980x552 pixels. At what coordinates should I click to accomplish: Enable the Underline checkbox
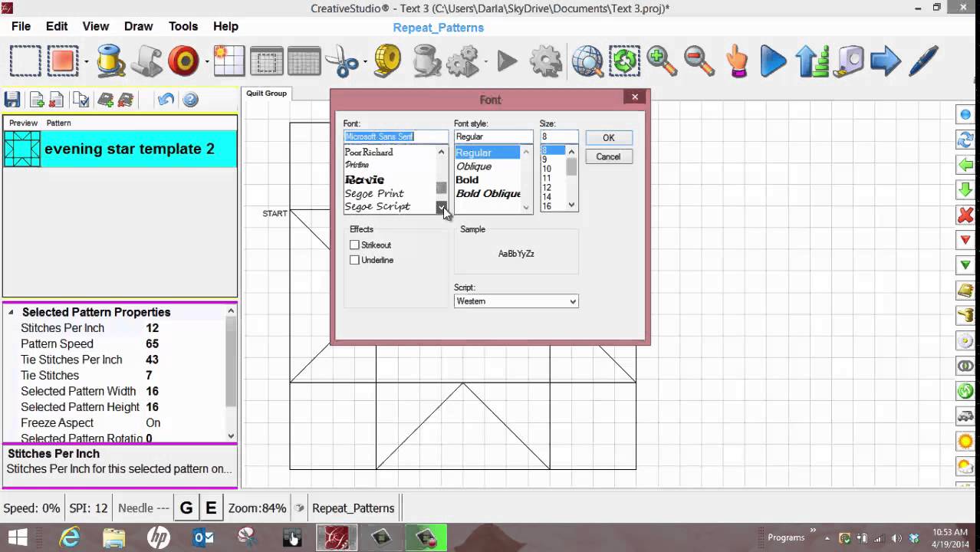point(354,261)
